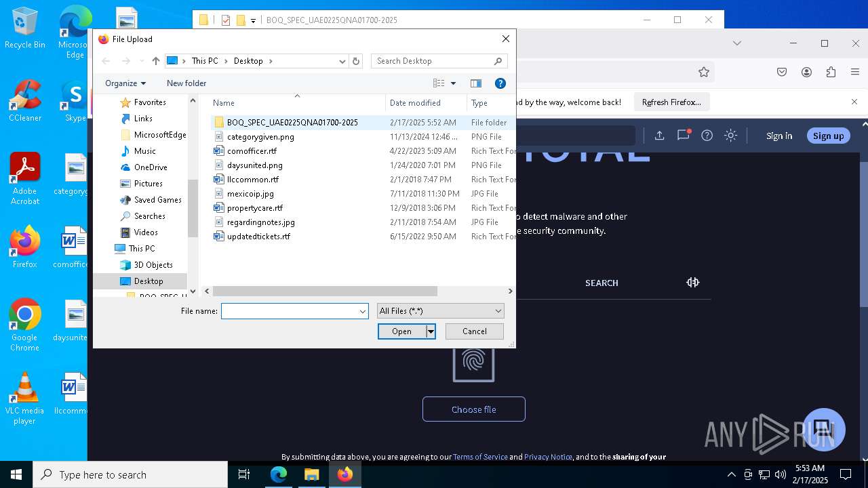Open the Firefox hamburger menu
Screen dimensions: 868x488
(x=855, y=72)
